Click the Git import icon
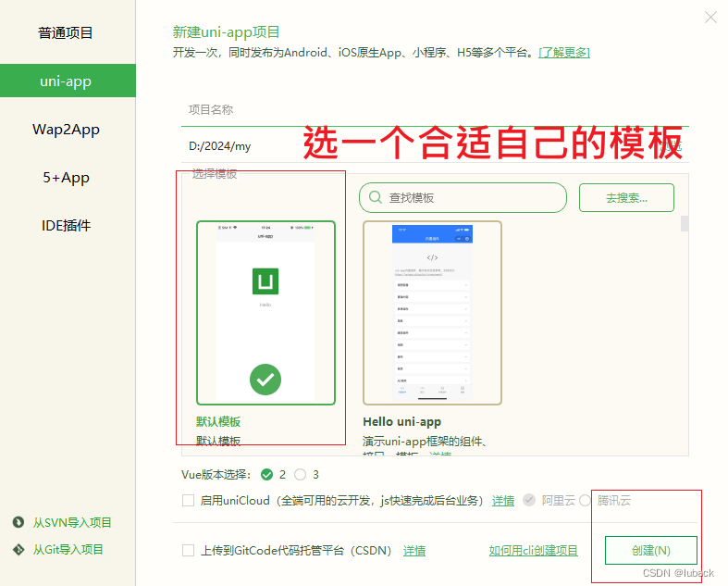Viewport: 728px width, 586px height. tap(19, 550)
